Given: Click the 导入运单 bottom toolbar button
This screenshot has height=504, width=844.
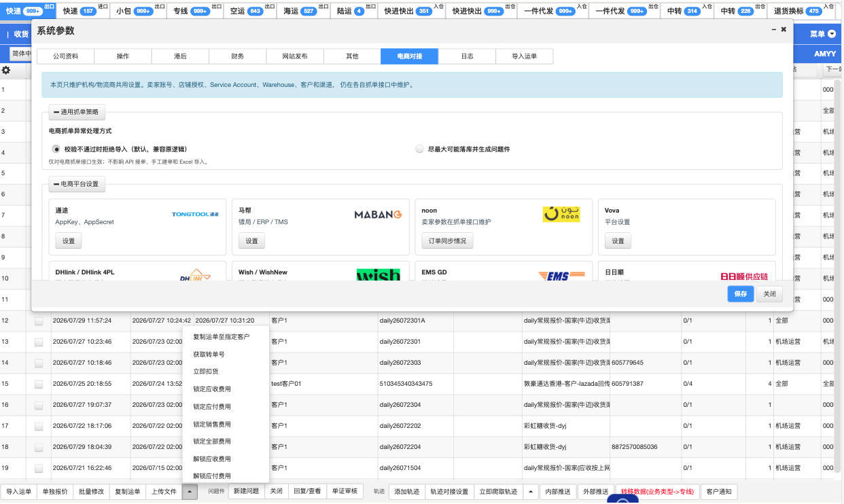Looking at the screenshot, I should pos(19,492).
